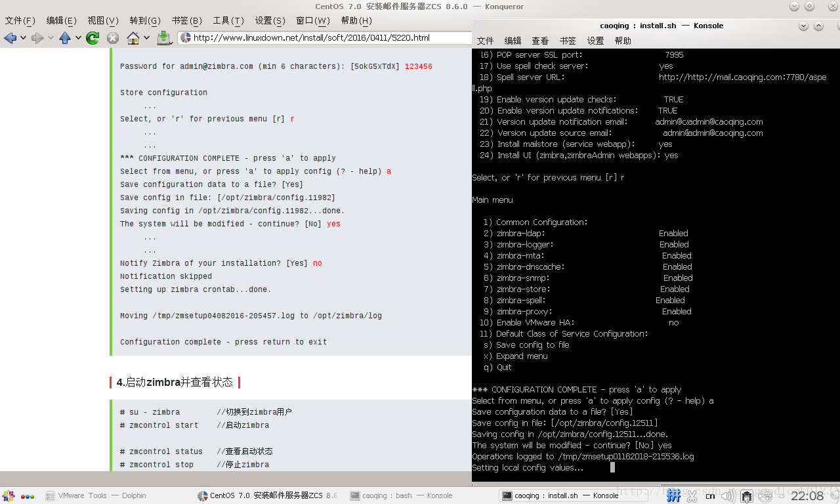840x504 pixels.
Task: Click the cn keyboard layout indicator
Action: tap(710, 496)
